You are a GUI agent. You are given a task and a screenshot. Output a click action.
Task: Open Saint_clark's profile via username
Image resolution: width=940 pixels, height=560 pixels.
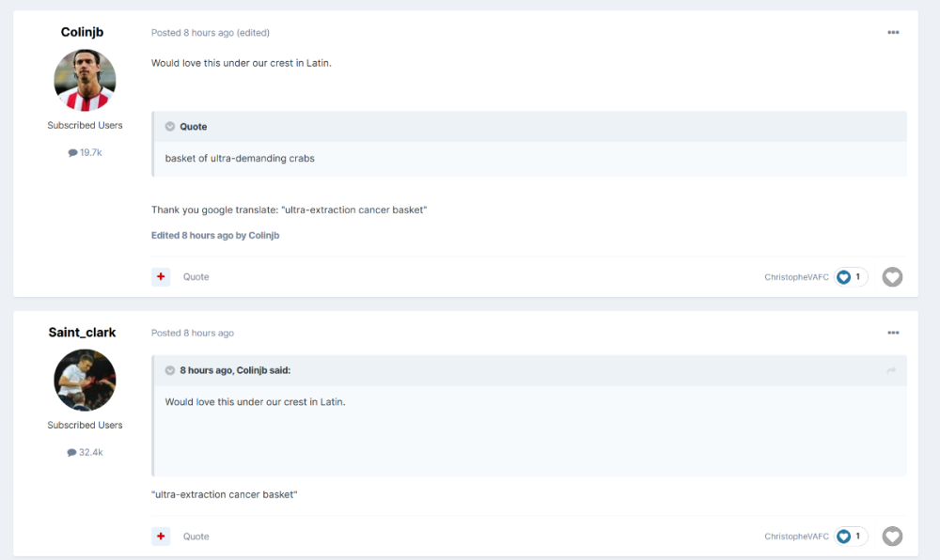(83, 333)
